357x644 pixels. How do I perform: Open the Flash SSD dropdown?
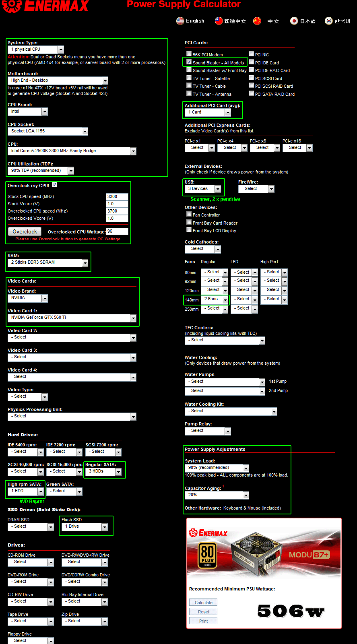click(85, 526)
